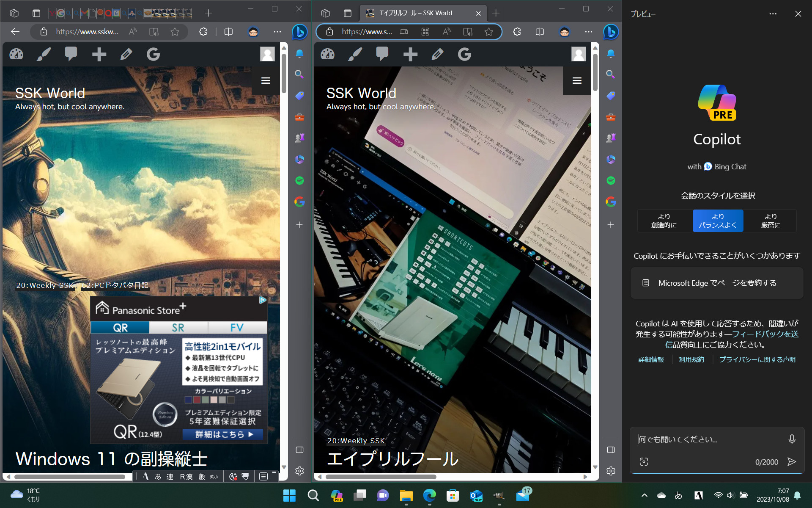Open 詳細情報 link in Copilot
Image resolution: width=812 pixels, height=508 pixels.
click(651, 359)
